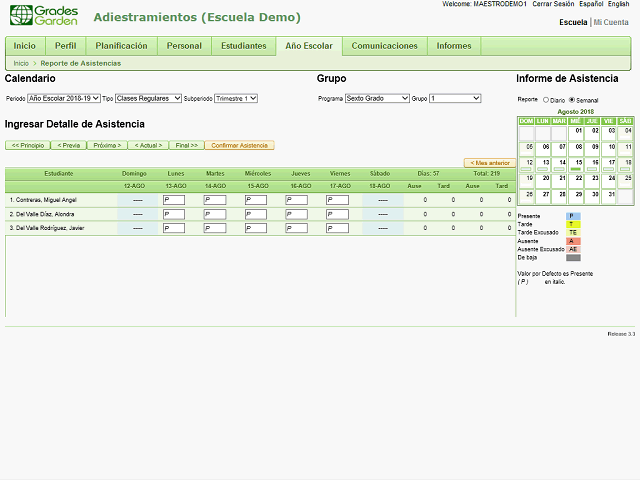Go to the Planificación tab
This screenshot has height=480, width=640.
click(121, 46)
